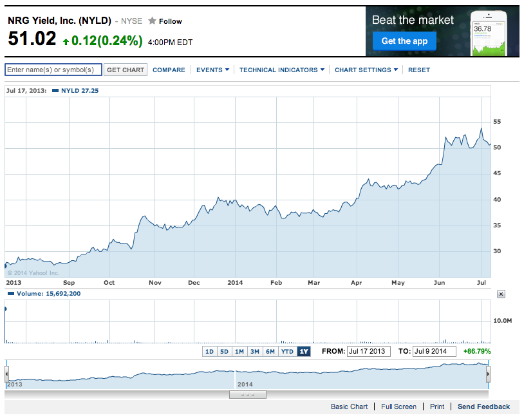This screenshot has width=524, height=420.
Task: Select the 6M time range
Action: (270, 352)
